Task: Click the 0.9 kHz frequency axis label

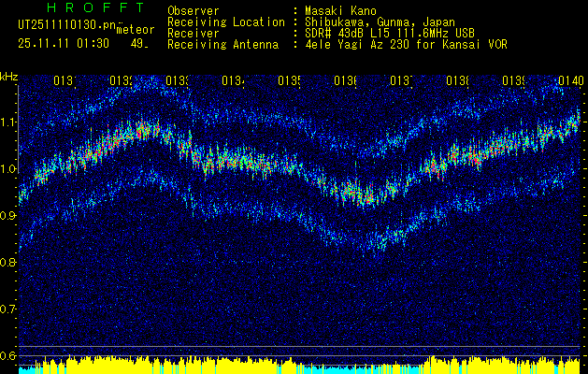Action: 8,215
